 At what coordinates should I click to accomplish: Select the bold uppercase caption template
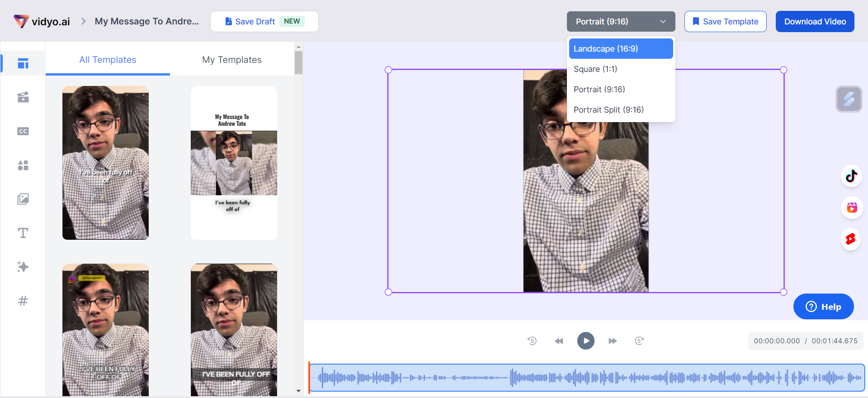(234, 330)
